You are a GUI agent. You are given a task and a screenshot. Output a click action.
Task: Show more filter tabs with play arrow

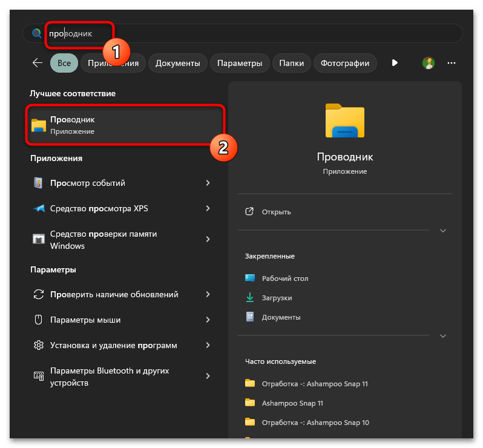pyautogui.click(x=395, y=63)
